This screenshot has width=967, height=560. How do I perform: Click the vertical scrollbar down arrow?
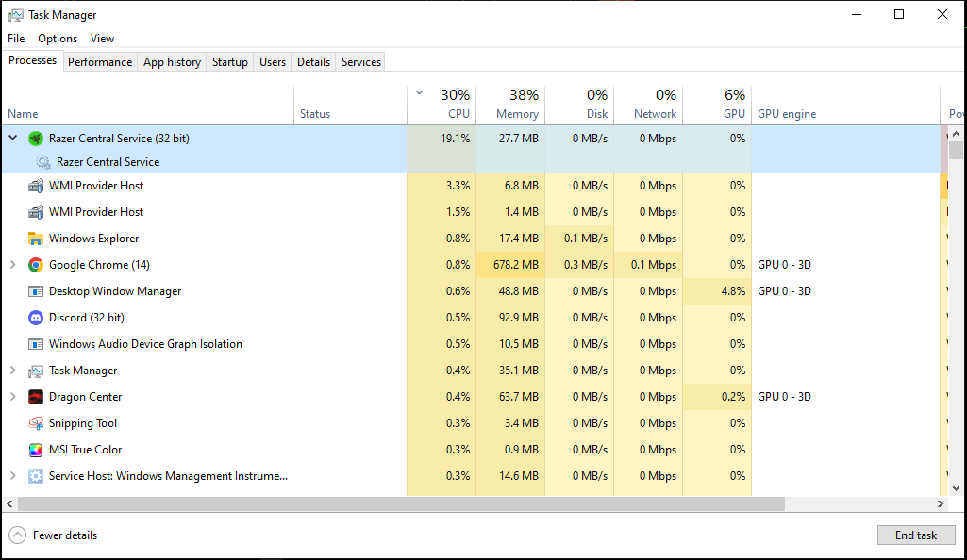[956, 488]
